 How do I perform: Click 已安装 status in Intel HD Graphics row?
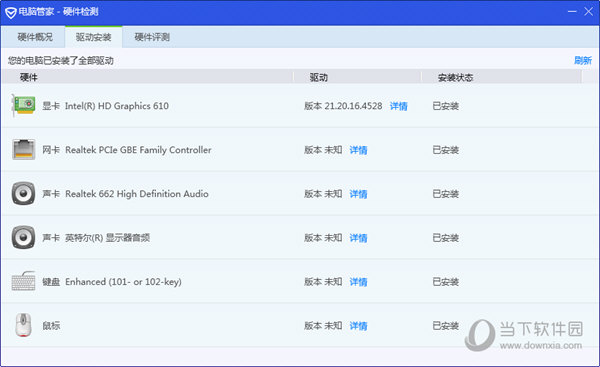(445, 106)
